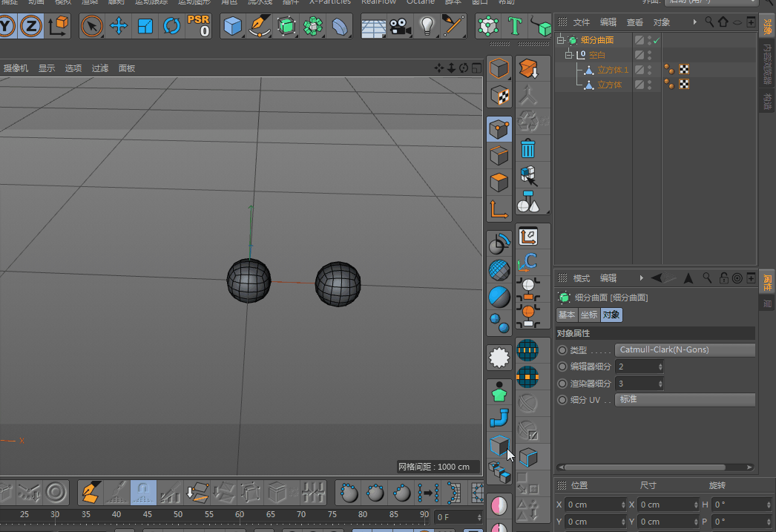
Task: Toggle the 渲染器细分 keyframe radio circle
Action: (562, 384)
